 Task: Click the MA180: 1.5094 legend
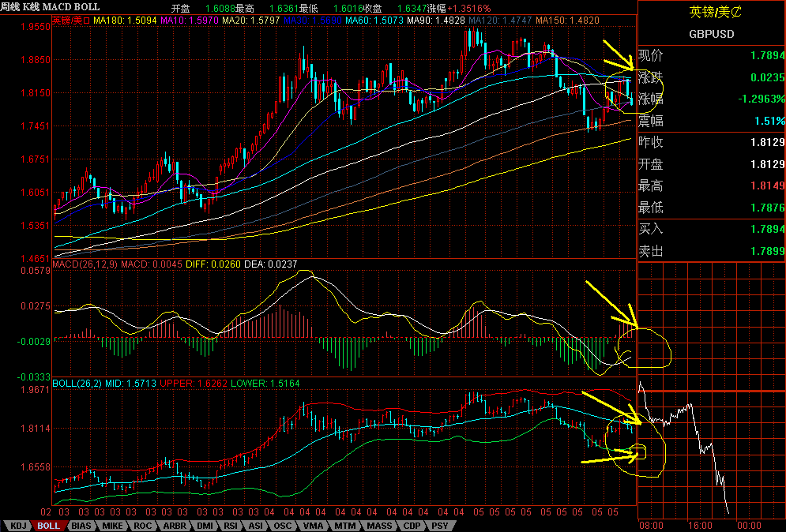coord(126,21)
